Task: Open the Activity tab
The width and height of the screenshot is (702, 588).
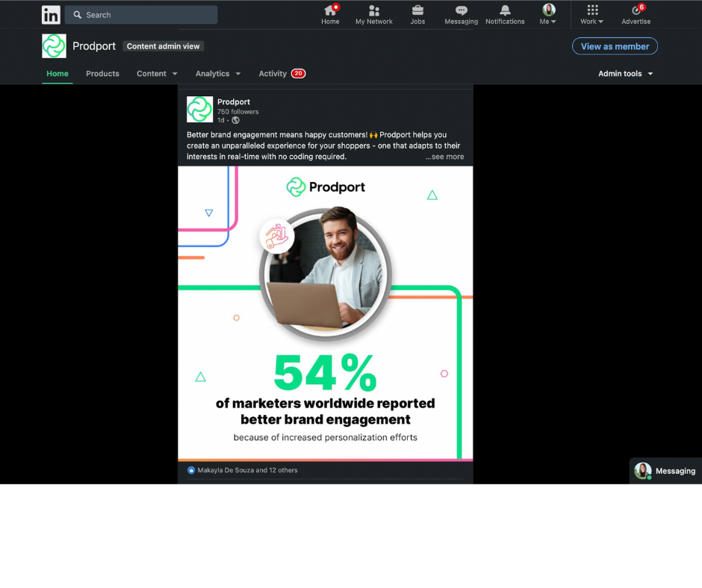Action: 282,73
